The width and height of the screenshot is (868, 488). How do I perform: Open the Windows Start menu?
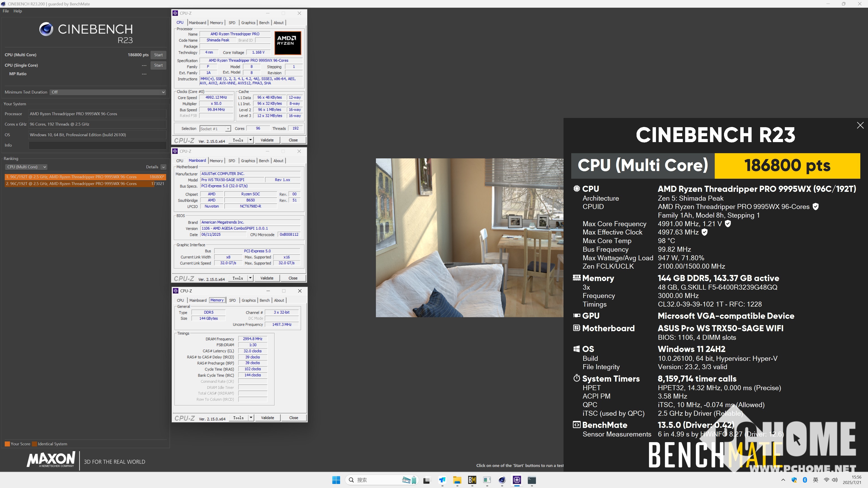point(336,480)
